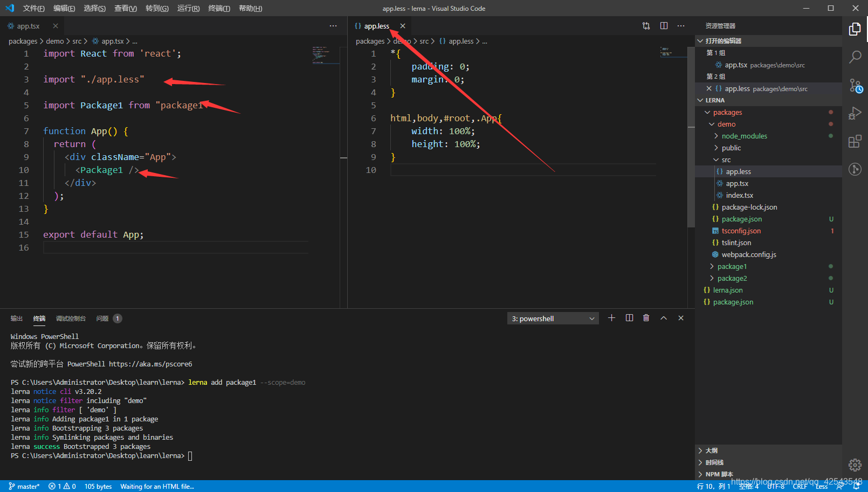Maximize the terminal panel with the up chevron
This screenshot has height=492, width=868.
click(664, 318)
